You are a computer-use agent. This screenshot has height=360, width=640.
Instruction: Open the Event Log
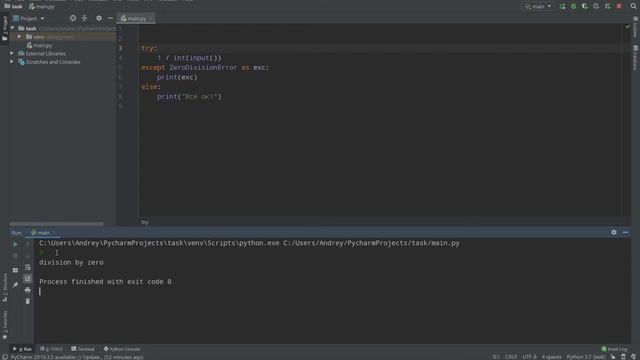[x=614, y=349]
